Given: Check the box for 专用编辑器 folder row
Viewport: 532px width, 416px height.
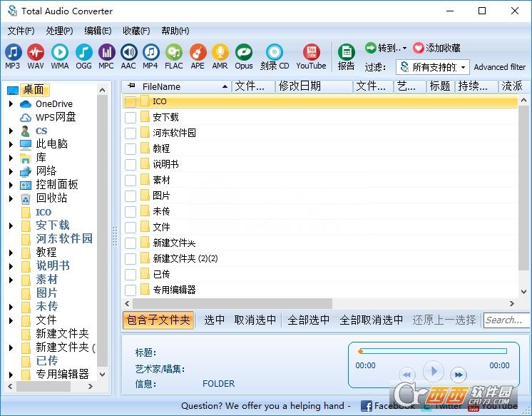Looking at the screenshot, I should [131, 290].
